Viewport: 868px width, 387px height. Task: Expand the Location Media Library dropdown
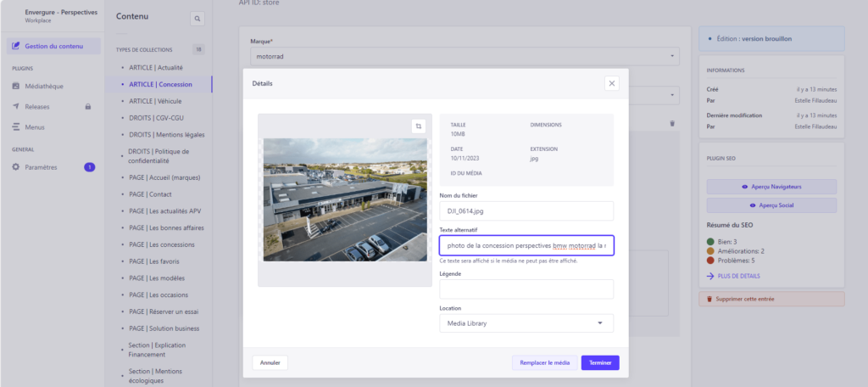pos(526,323)
